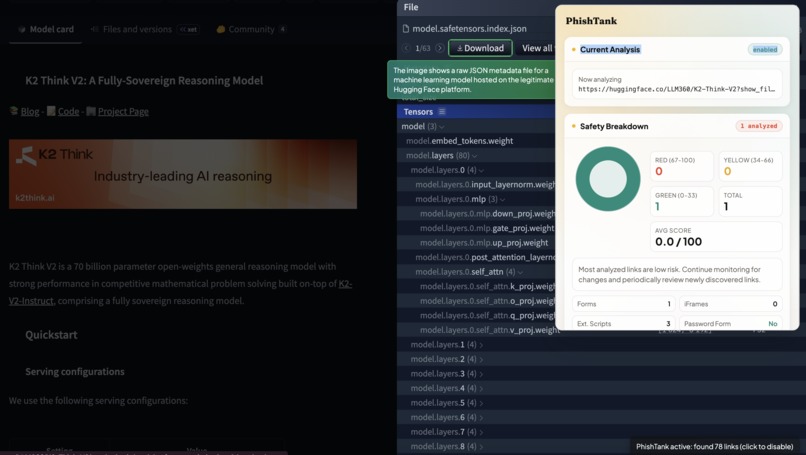Click the View all button
The height and width of the screenshot is (455, 806).
537,48
